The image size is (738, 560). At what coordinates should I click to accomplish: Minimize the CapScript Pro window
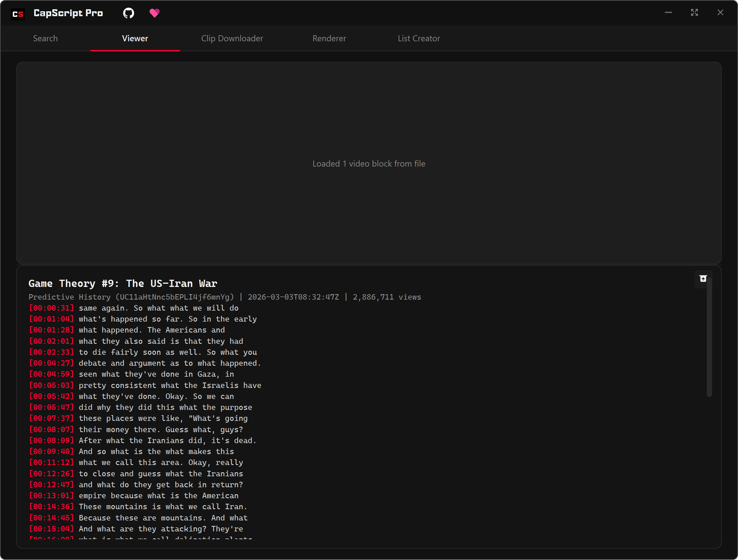point(668,12)
